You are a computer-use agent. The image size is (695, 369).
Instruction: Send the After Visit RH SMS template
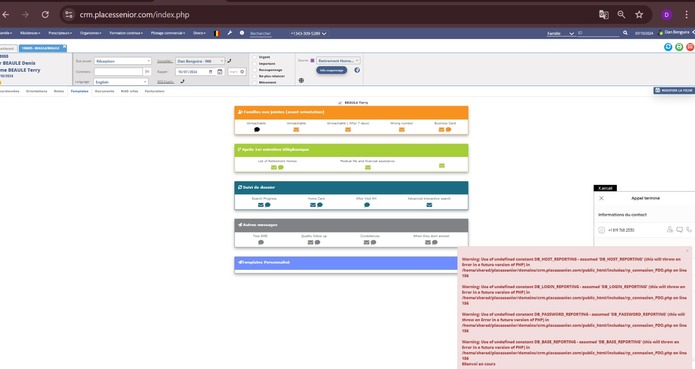pos(367,205)
